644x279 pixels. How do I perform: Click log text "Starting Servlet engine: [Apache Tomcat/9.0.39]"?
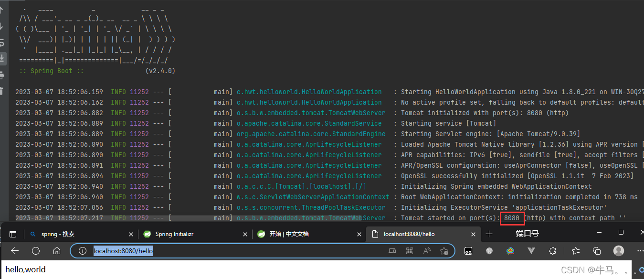click(490, 134)
